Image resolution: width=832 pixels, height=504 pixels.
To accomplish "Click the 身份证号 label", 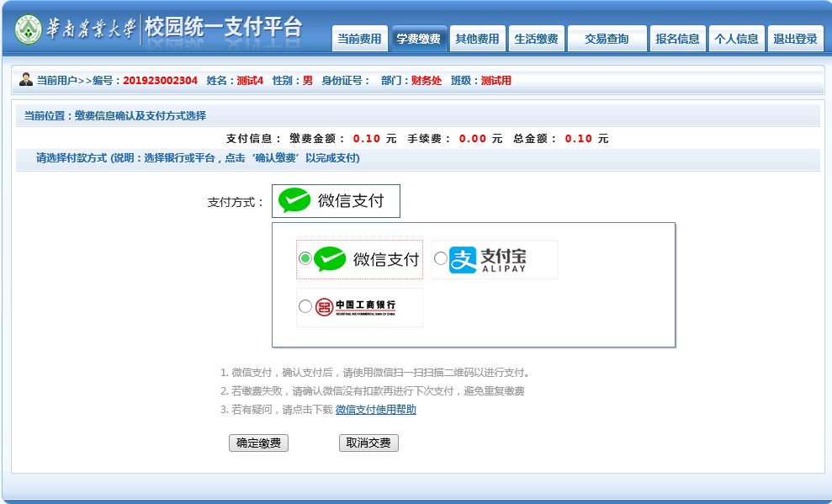I will click(345, 81).
